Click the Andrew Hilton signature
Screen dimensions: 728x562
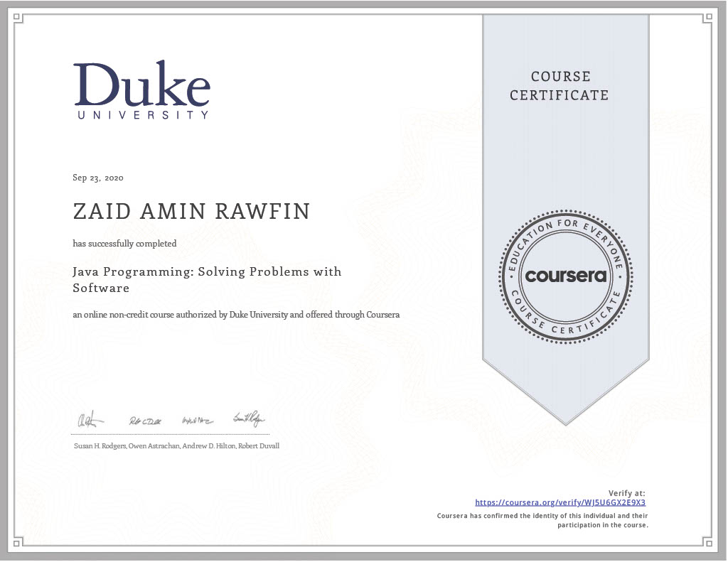(x=197, y=420)
